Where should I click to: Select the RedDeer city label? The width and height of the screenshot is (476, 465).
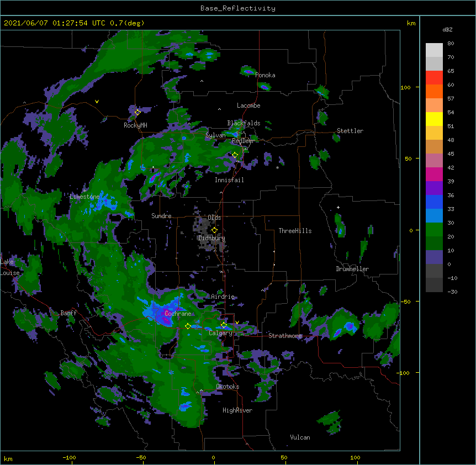click(243, 141)
